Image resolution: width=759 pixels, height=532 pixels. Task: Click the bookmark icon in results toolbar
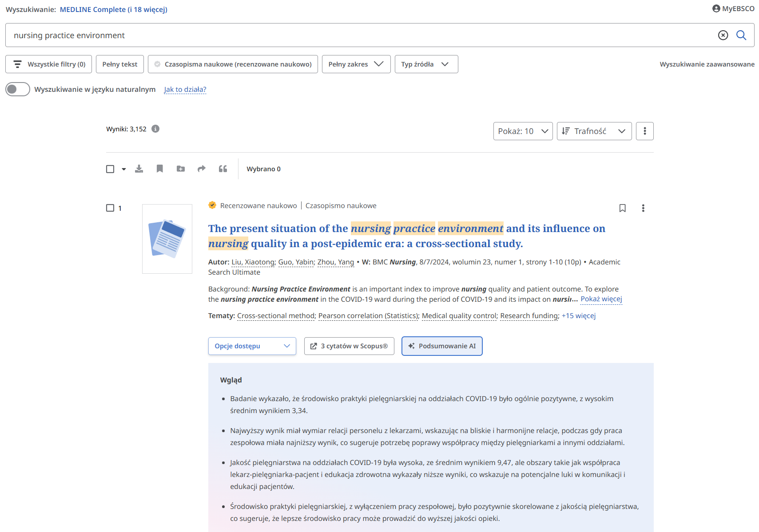click(x=160, y=169)
